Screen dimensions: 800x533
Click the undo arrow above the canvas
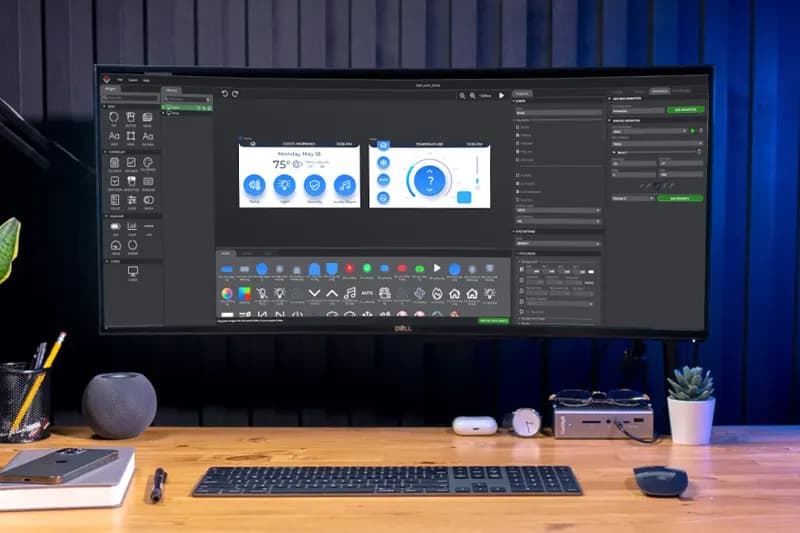click(x=224, y=93)
